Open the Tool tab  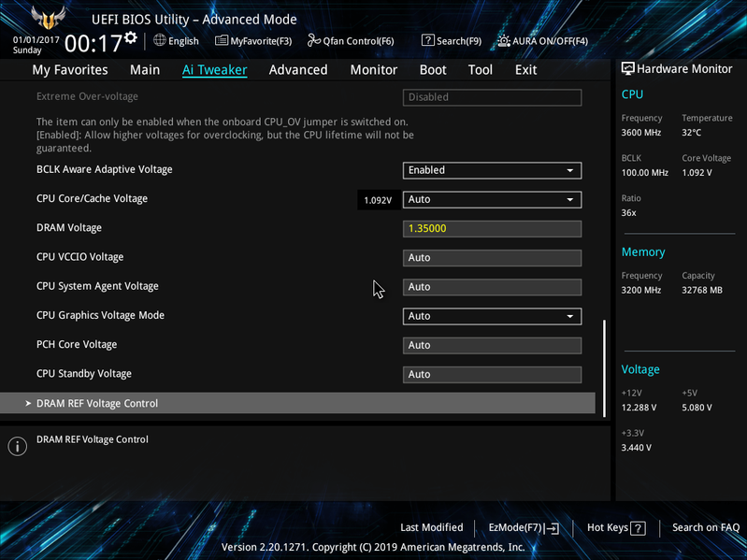coord(481,70)
